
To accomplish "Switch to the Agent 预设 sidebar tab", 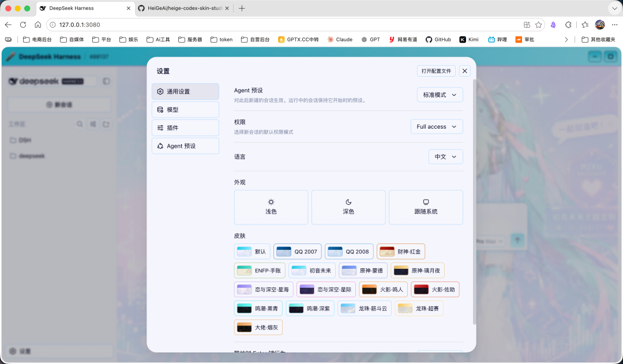I will pos(185,146).
